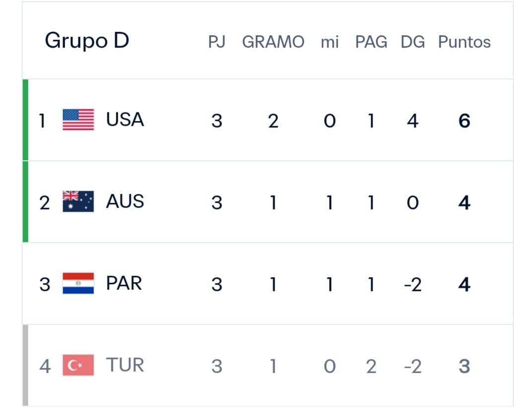514x420 pixels.
Task: Click the mi column header
Action: point(329,42)
